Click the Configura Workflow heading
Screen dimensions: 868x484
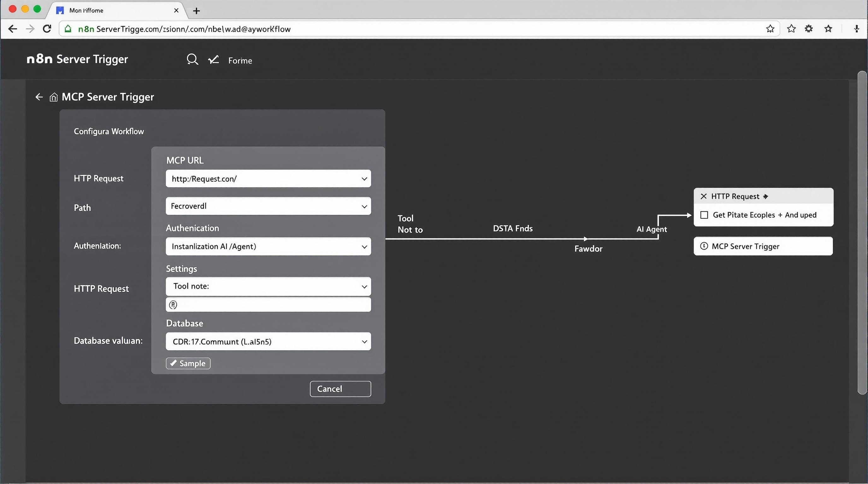(109, 131)
